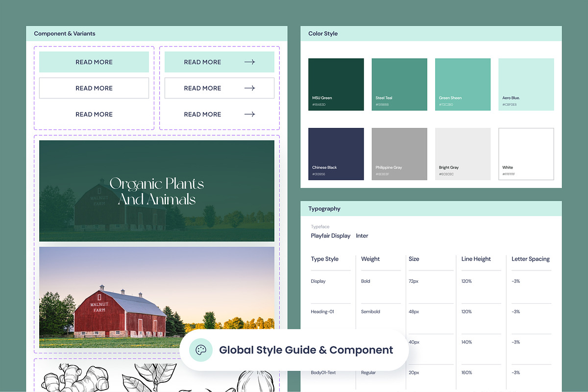Viewport: 588px width, 392px height.
Task: Click the Body01-Text type style cell
Action: click(323, 372)
